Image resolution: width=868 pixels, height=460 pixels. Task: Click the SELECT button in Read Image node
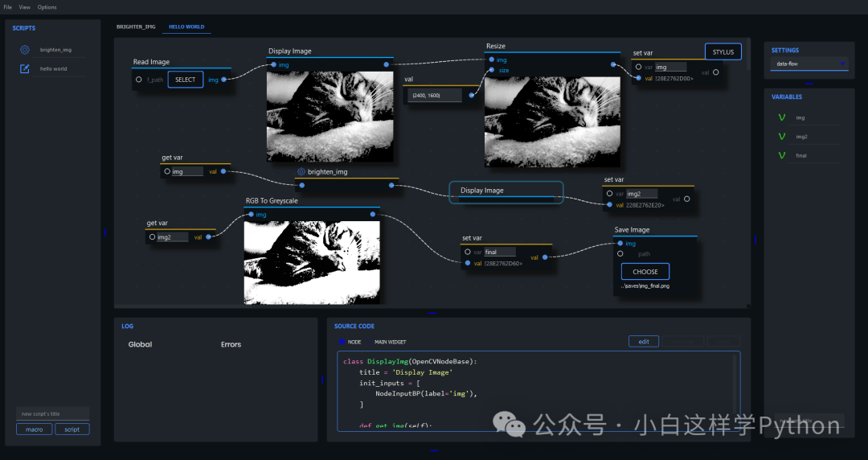[186, 80]
